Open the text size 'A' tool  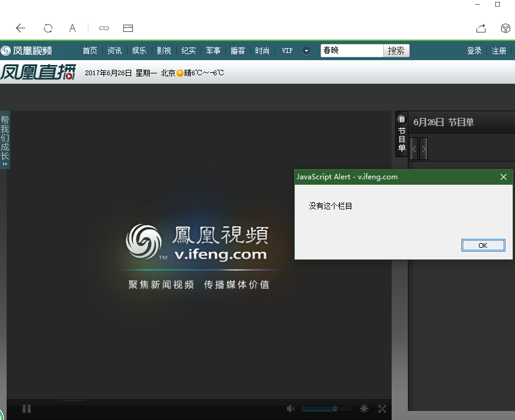point(72,28)
